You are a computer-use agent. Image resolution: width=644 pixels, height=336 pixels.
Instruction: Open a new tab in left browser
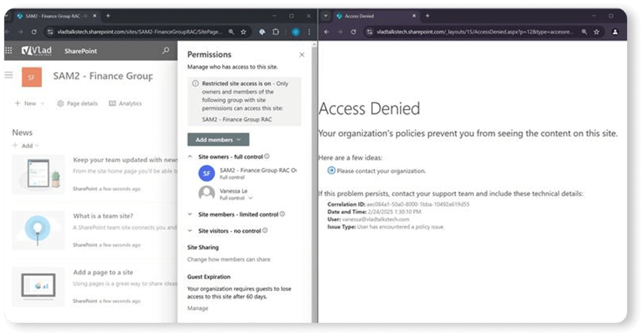coord(108,16)
